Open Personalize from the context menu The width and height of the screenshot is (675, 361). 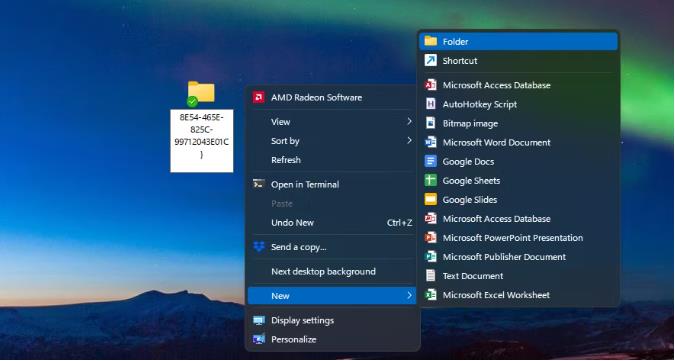pyautogui.click(x=332, y=339)
